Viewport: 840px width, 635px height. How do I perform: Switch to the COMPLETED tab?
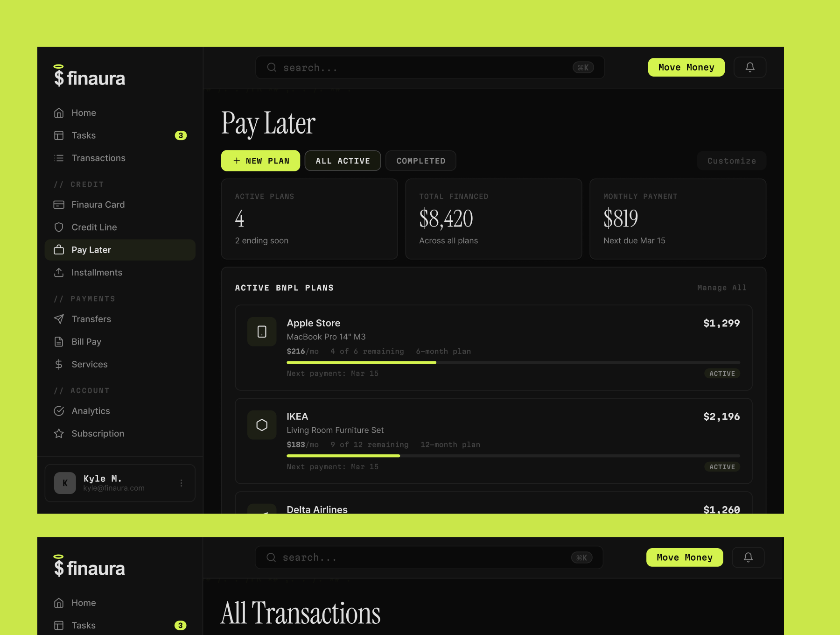point(420,161)
